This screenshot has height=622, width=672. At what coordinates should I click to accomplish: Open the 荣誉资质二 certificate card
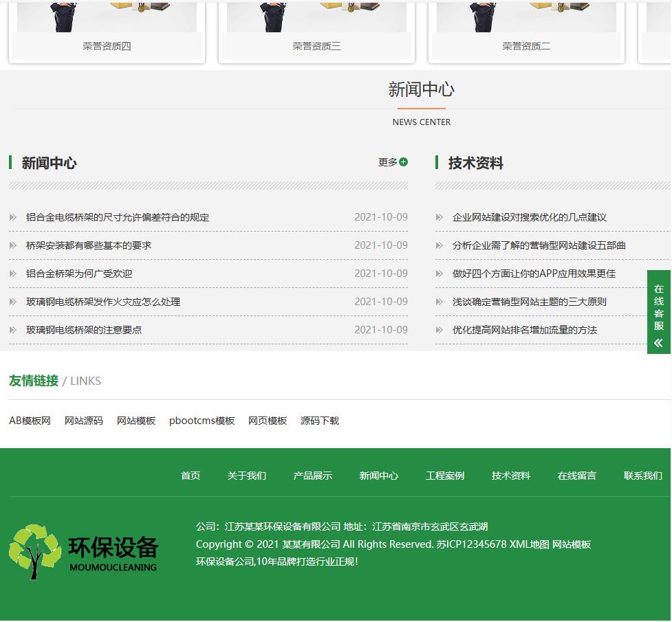pos(526,32)
